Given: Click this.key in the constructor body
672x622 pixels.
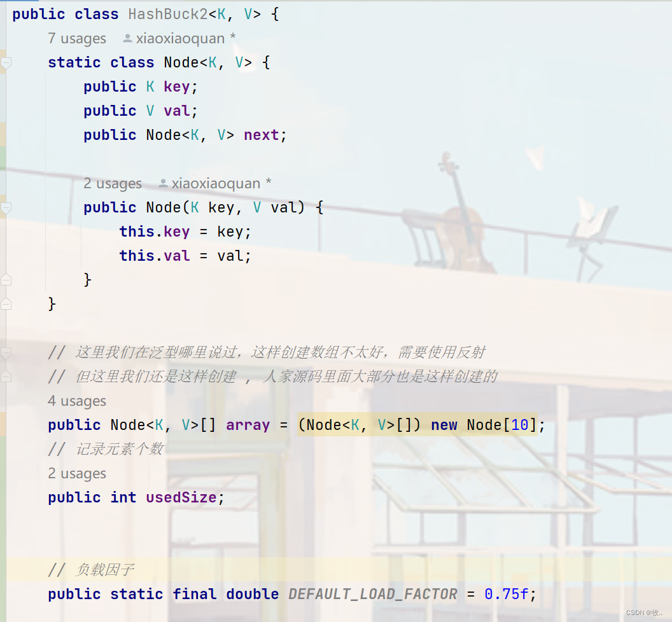Looking at the screenshot, I should click(x=154, y=232).
